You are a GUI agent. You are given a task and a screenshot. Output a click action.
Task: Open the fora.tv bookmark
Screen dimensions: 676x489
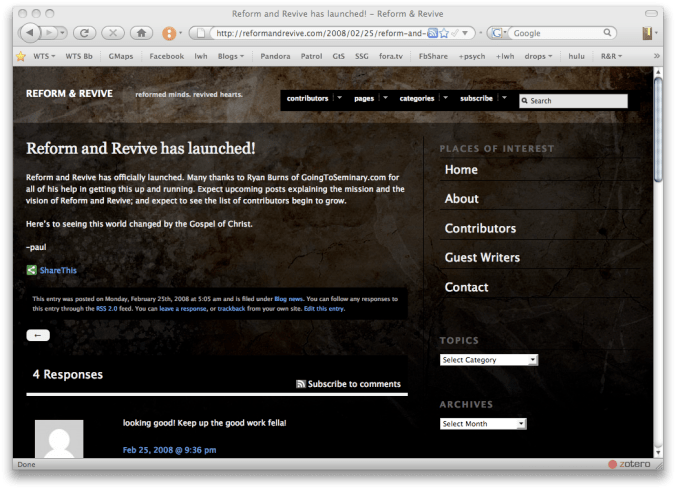[391, 56]
